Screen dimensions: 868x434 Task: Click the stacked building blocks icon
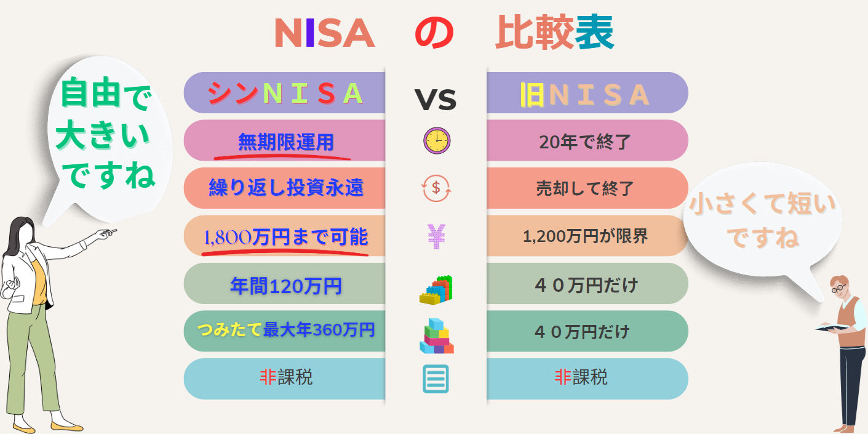[x=436, y=337]
